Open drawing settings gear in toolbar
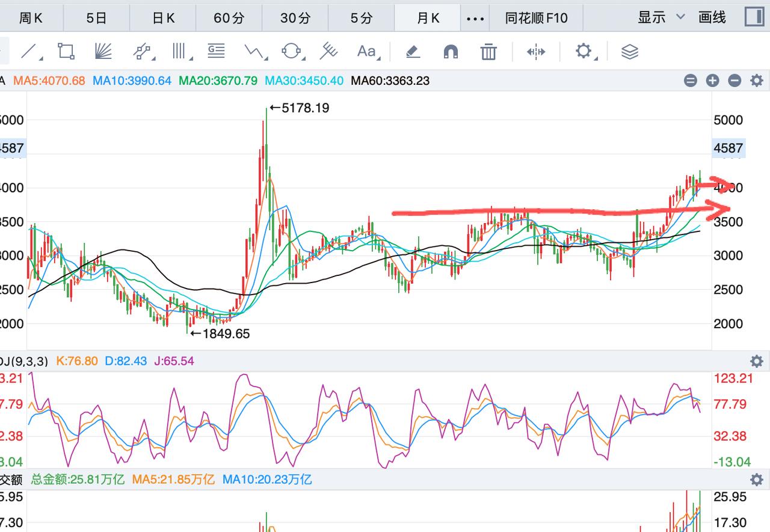770x532 pixels. (584, 51)
